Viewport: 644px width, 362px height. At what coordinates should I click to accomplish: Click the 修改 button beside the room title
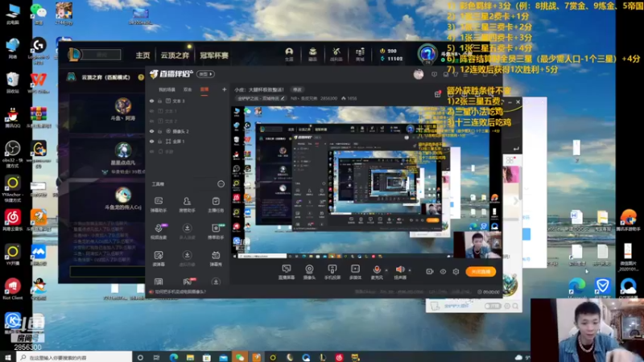point(297,89)
